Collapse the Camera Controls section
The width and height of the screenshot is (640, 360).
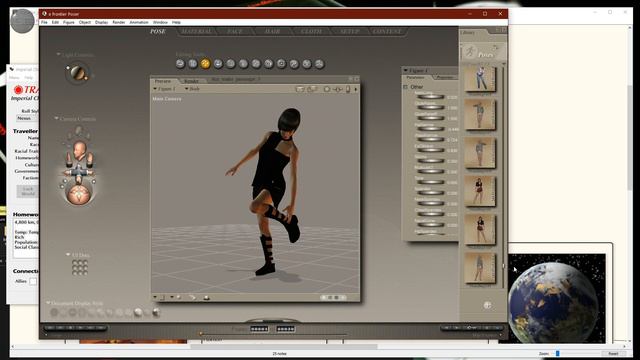56,118
